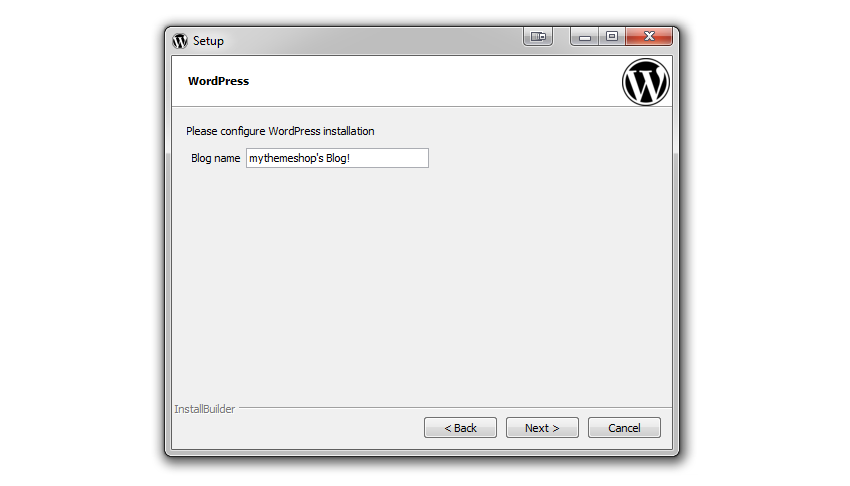Maximize the Setup window

coord(612,36)
